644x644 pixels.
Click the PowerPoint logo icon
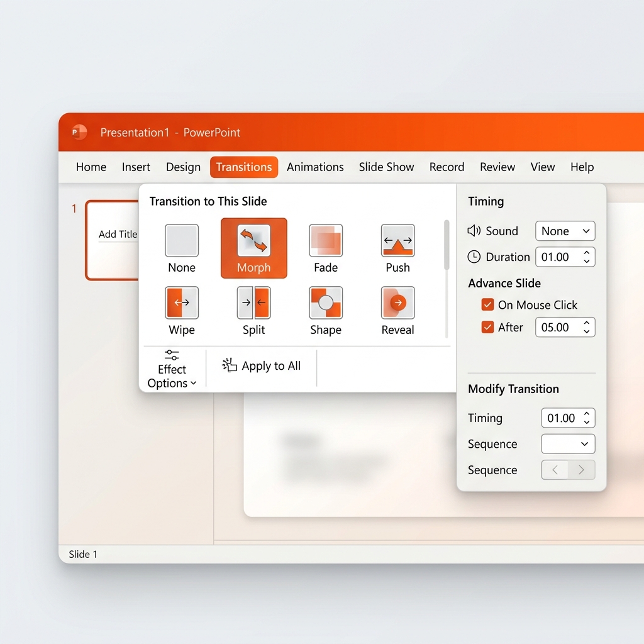pyautogui.click(x=79, y=132)
